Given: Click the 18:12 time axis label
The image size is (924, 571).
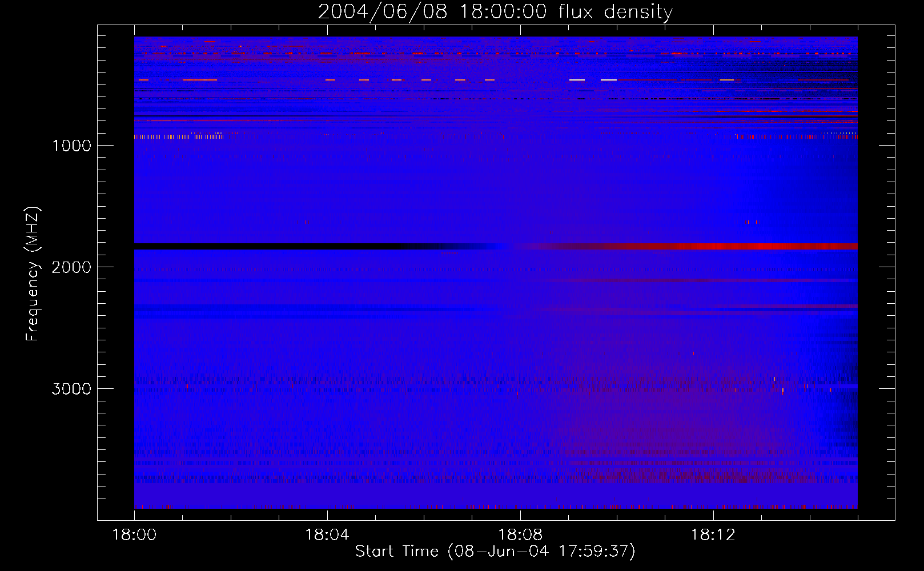Looking at the screenshot, I should click(x=713, y=535).
